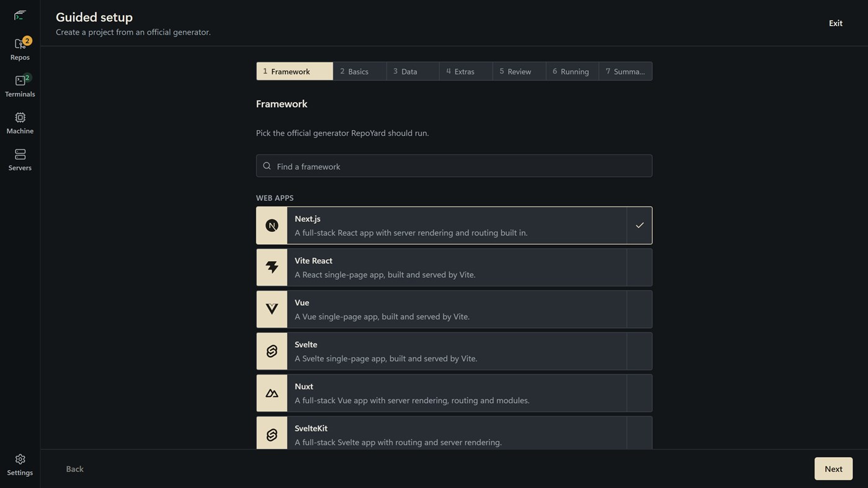
Task: Click the Nuxt full-stack Vue description
Action: (412, 401)
